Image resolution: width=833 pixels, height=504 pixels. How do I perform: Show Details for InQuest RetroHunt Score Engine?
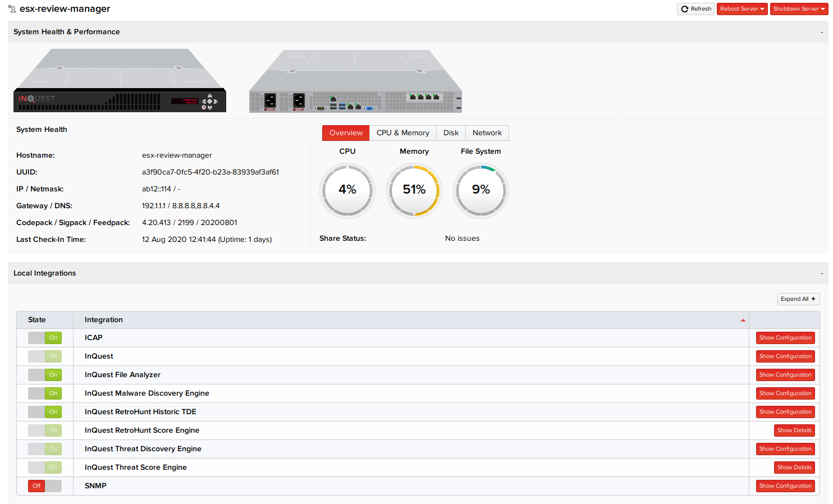[x=794, y=430]
